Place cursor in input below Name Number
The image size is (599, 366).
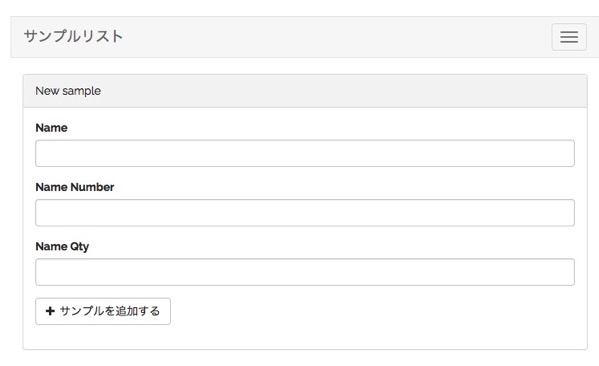pyautogui.click(x=305, y=213)
